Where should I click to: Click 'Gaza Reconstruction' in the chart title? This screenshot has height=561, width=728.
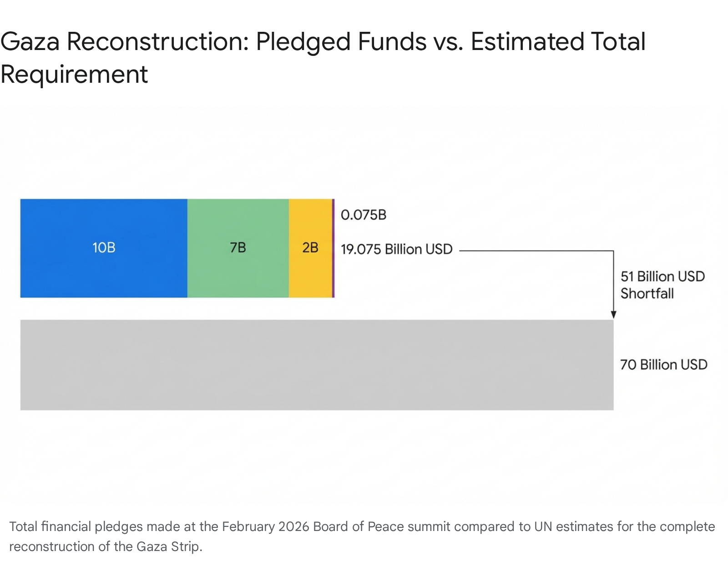(124, 42)
